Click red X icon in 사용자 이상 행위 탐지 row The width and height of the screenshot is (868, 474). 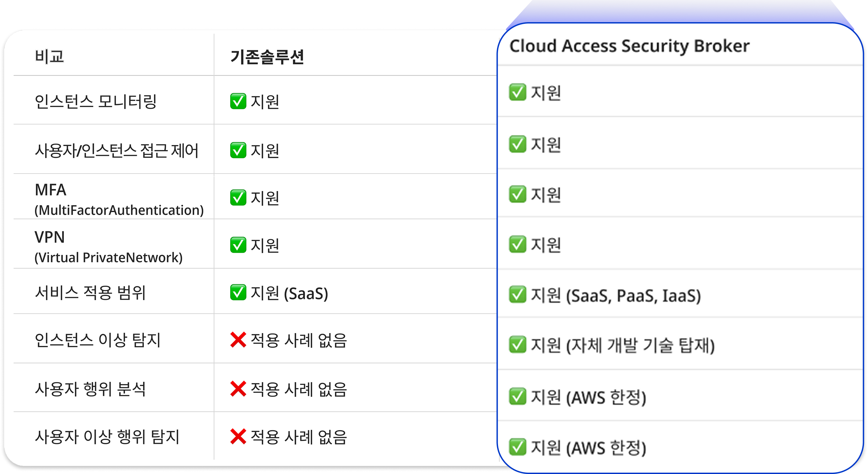(x=238, y=436)
